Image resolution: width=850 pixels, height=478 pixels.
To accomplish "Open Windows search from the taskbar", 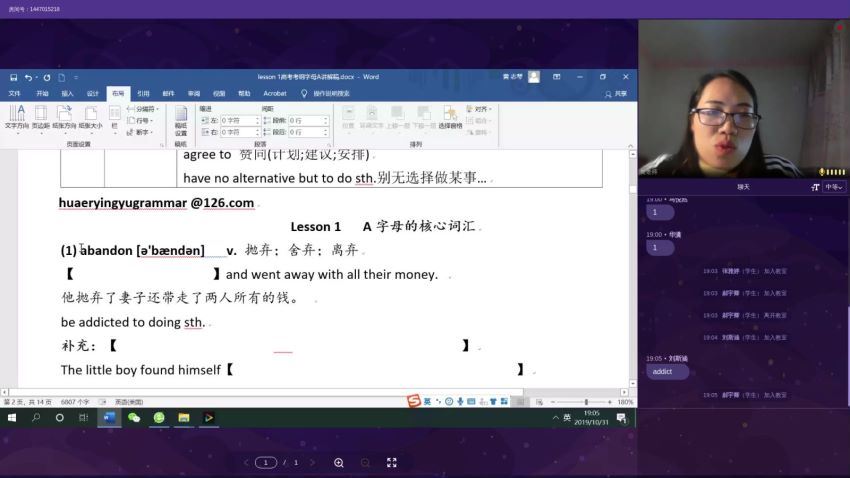I will coord(36,417).
